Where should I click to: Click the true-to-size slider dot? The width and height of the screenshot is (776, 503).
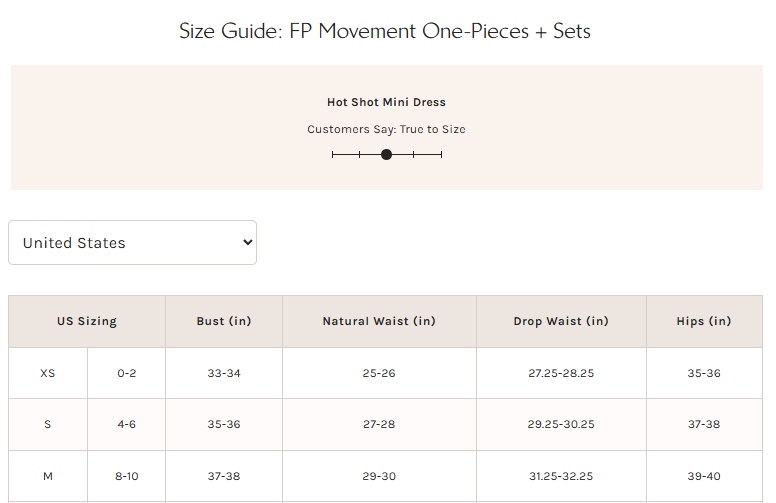point(387,155)
